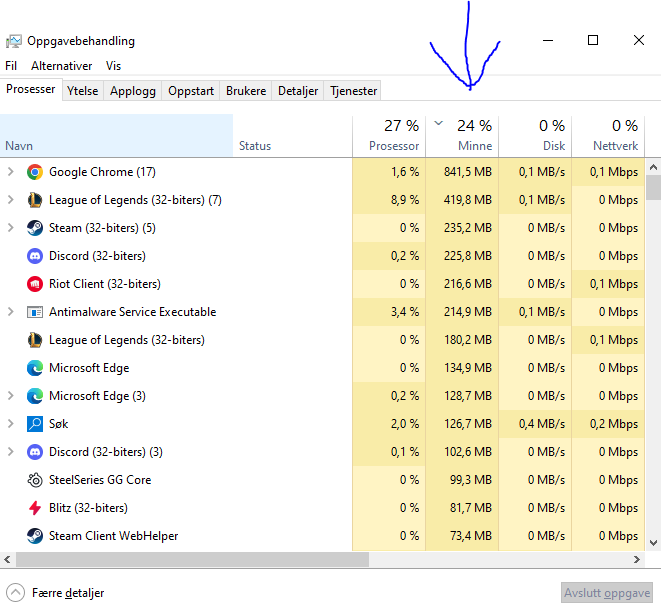Switch to the Oppstart tab
Viewport: 661px width, 615px height.
(191, 91)
